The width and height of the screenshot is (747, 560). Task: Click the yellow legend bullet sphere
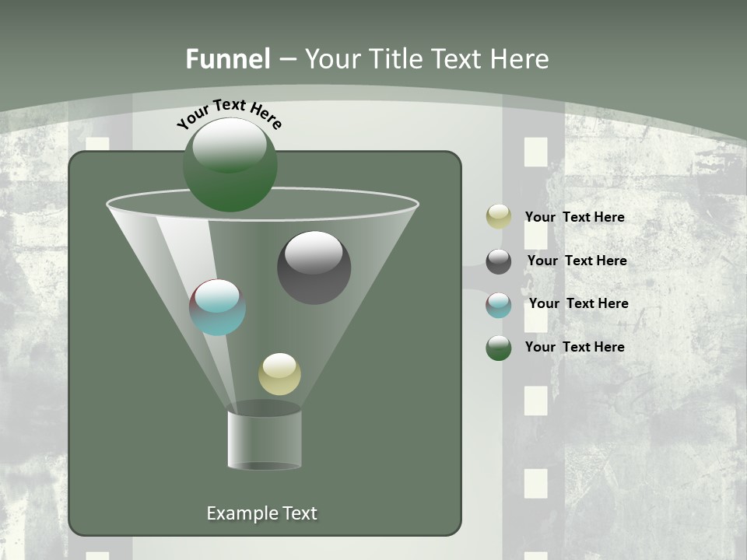500,218
